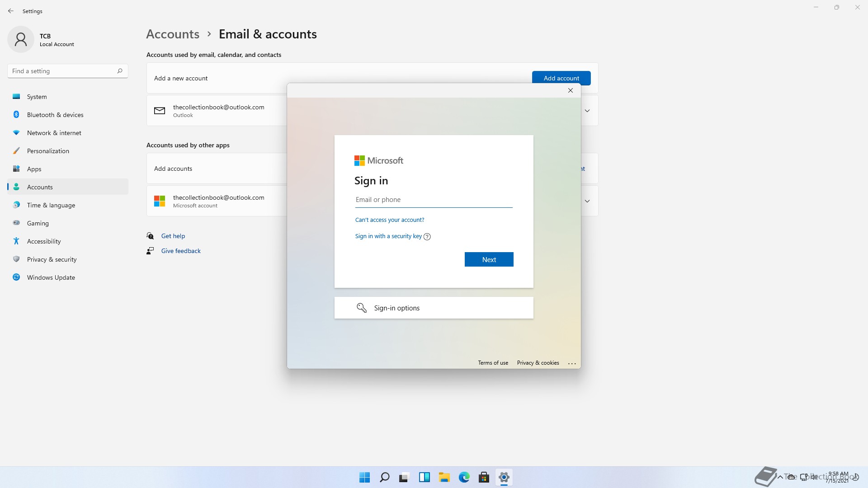Open the Windows Start button
This screenshot has width=868, height=488.
[364, 477]
